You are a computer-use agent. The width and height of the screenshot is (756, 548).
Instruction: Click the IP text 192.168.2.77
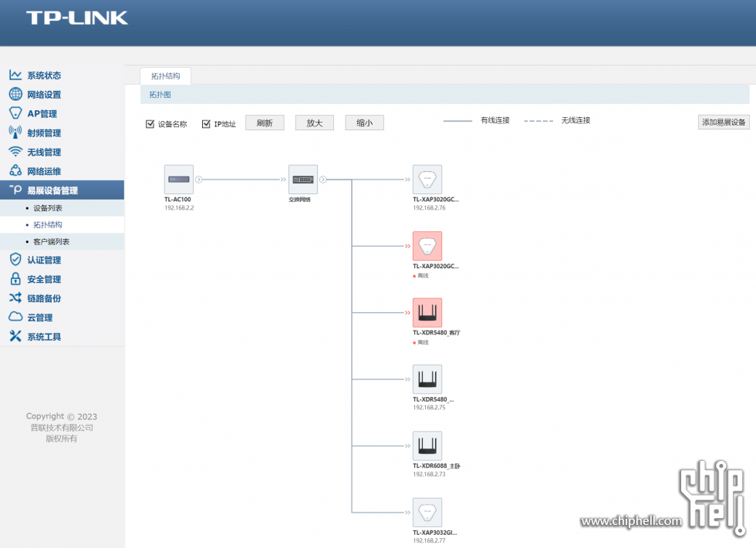429,541
